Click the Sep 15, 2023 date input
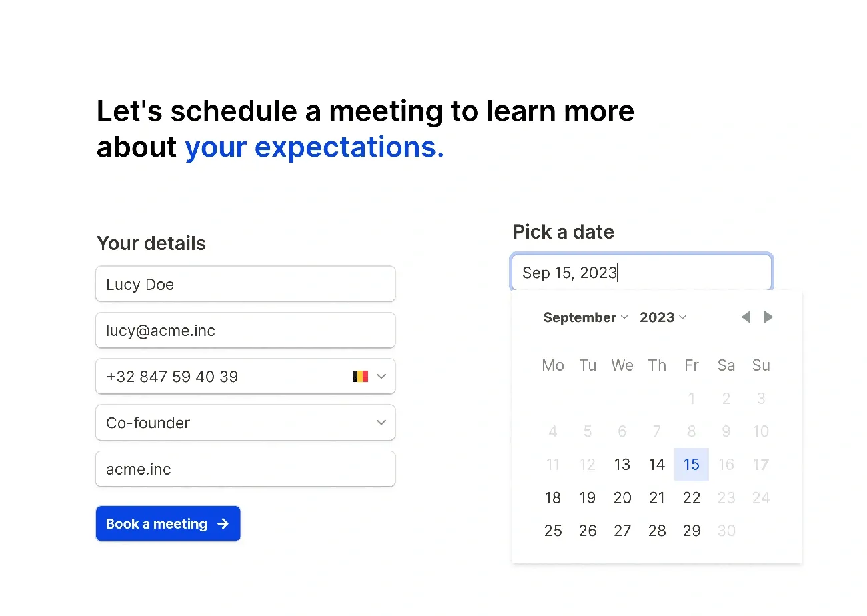Screen dimensions: 867x616 pyautogui.click(x=642, y=273)
